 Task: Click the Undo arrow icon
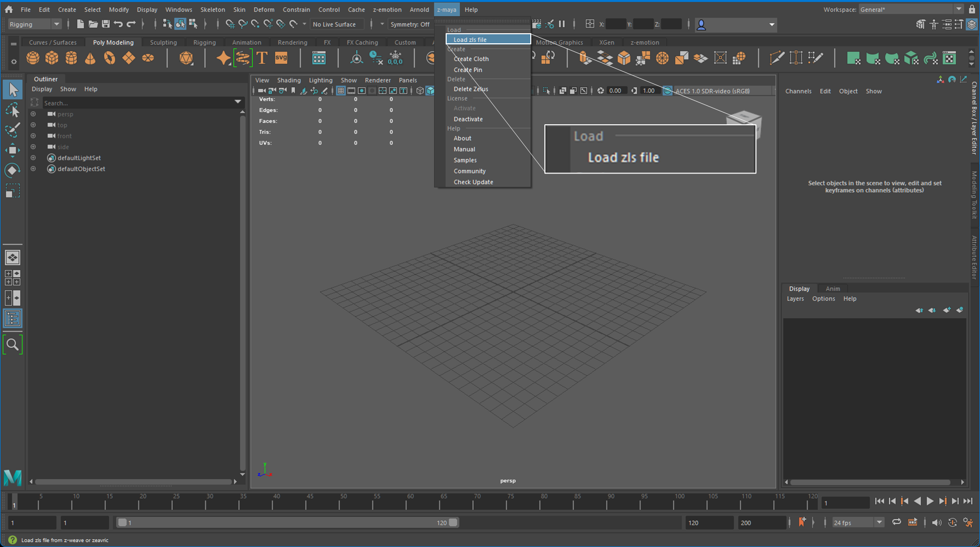[118, 24]
